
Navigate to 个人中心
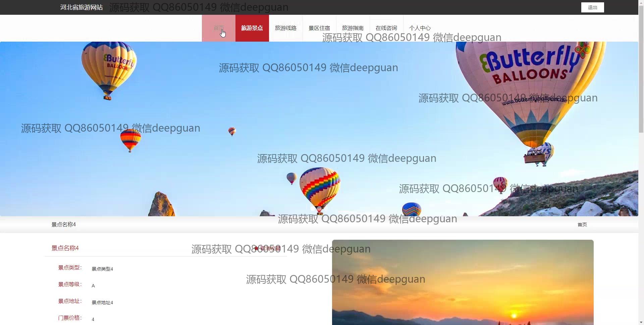(420, 28)
